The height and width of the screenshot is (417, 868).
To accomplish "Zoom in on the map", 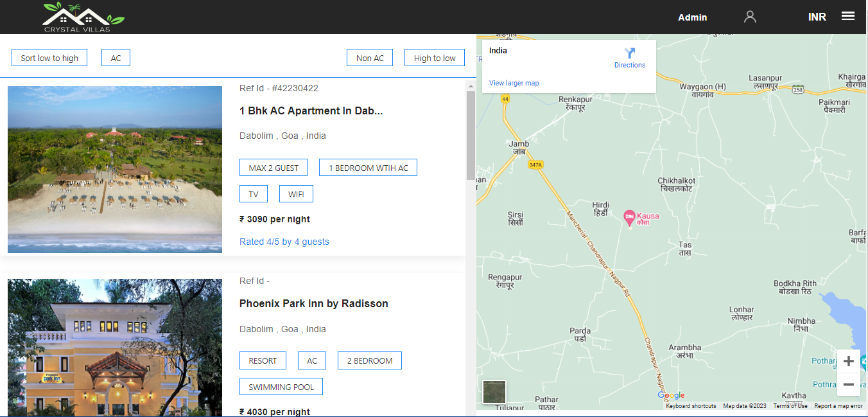I will coord(849,361).
